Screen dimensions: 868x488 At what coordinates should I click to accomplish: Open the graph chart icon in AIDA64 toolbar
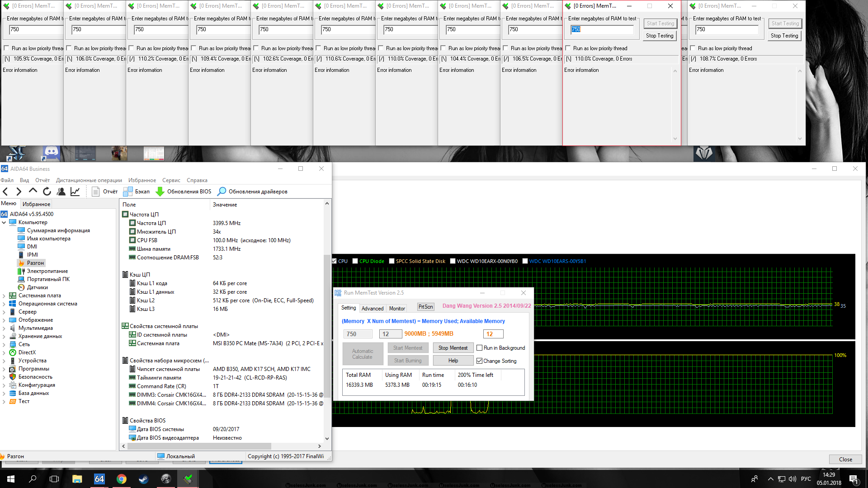(75, 192)
